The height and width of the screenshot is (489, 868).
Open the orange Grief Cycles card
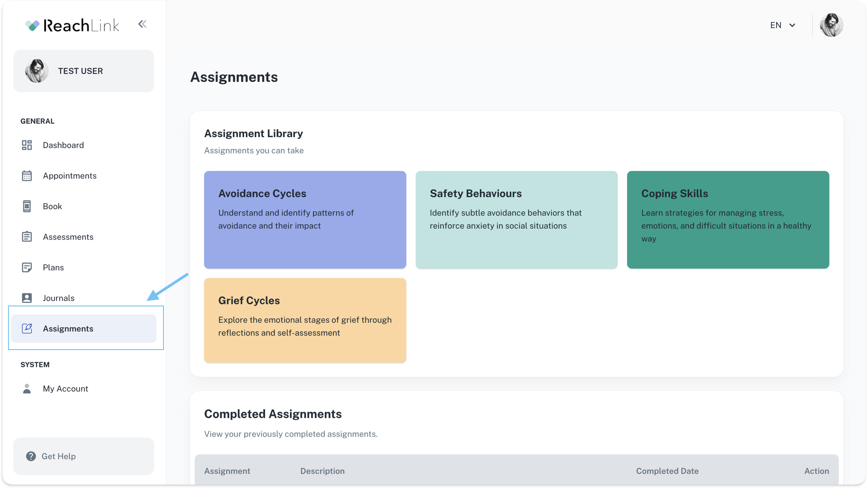[305, 320]
